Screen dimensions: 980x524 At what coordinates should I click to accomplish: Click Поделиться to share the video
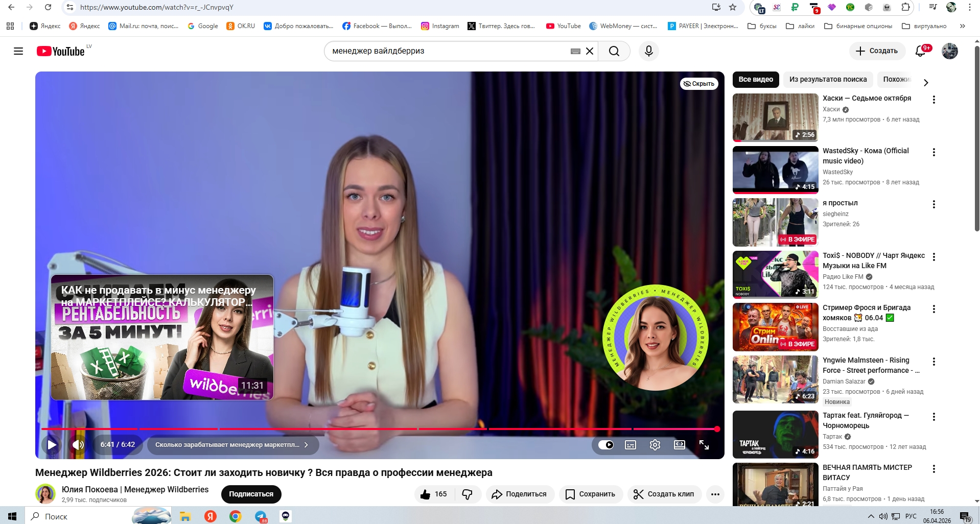[519, 494]
